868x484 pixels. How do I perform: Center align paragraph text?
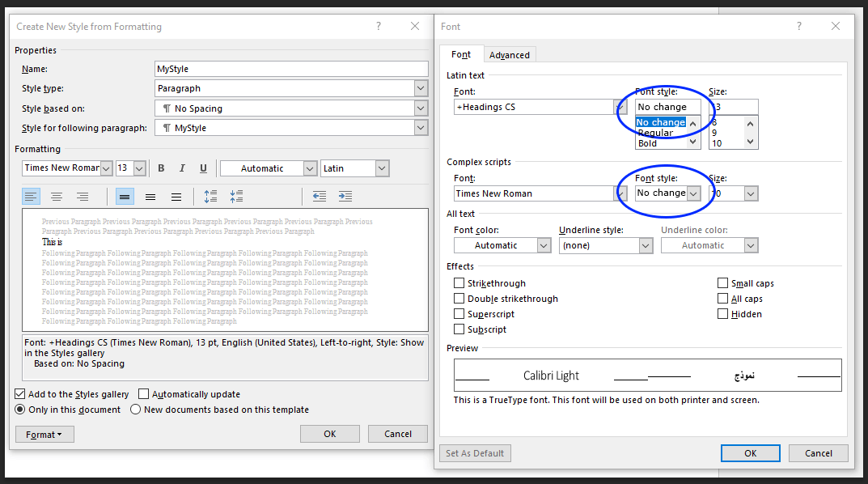click(57, 197)
